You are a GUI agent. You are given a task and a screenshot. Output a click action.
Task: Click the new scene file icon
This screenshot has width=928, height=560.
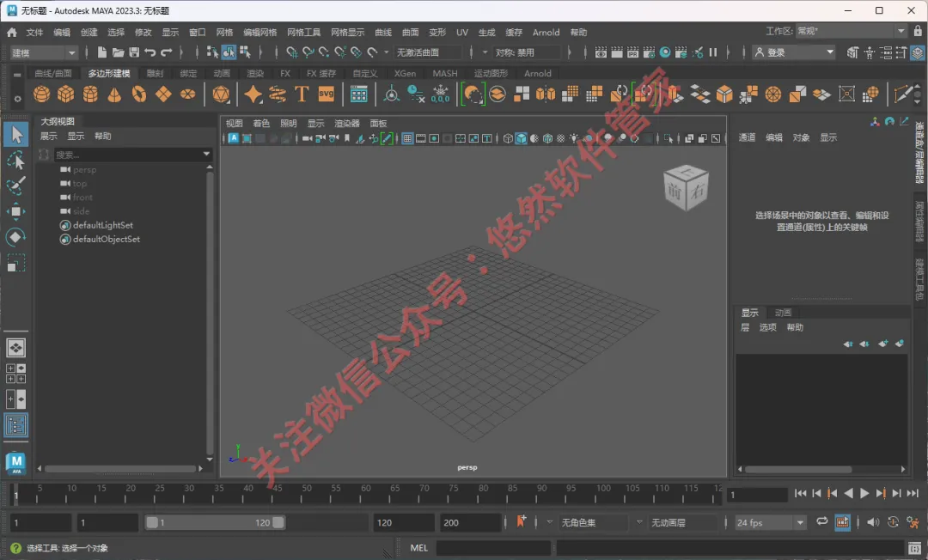click(x=101, y=52)
